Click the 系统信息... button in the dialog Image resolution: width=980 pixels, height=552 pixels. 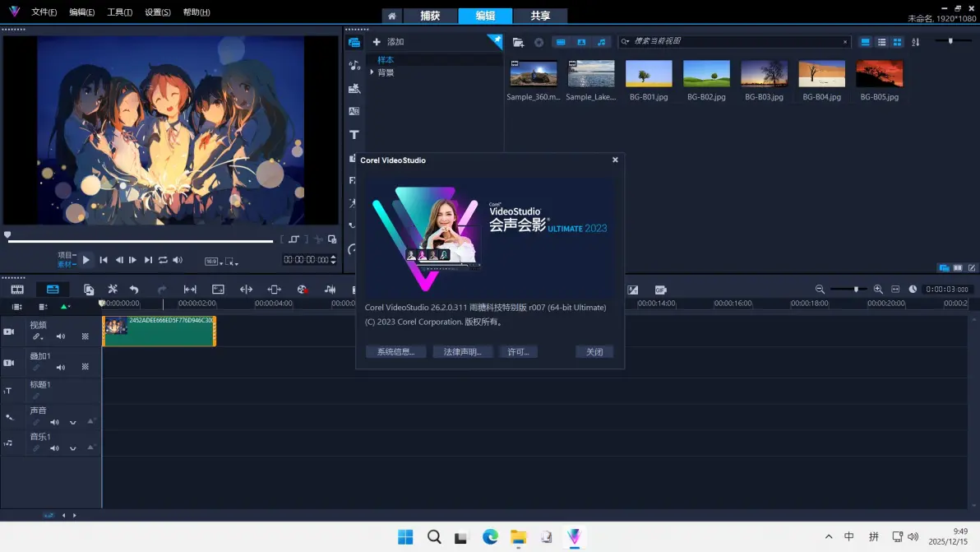click(x=395, y=352)
